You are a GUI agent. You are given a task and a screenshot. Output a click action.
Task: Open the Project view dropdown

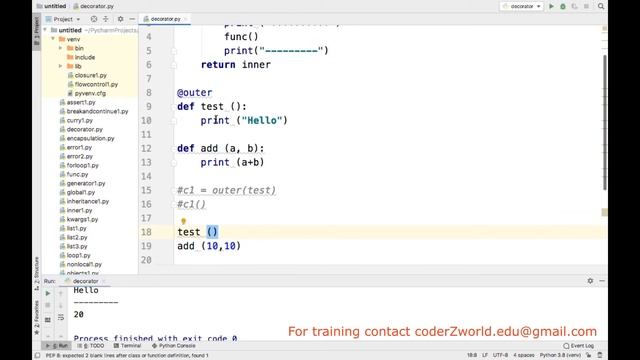[x=63, y=19]
